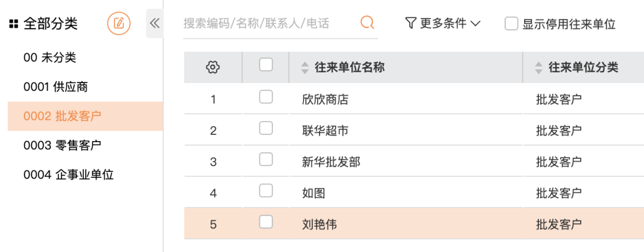Image resolution: width=644 pixels, height=252 pixels.
Task: Click the edit categories pencil icon
Action: (119, 23)
